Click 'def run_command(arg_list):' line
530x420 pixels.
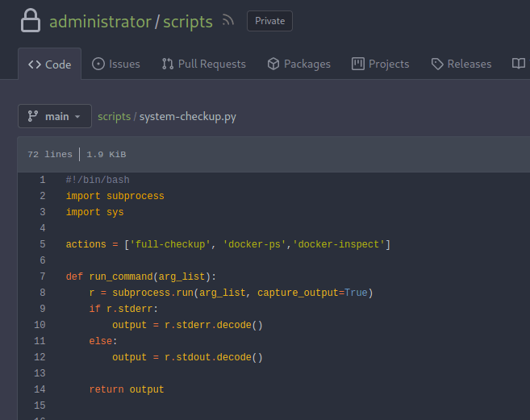141,277
